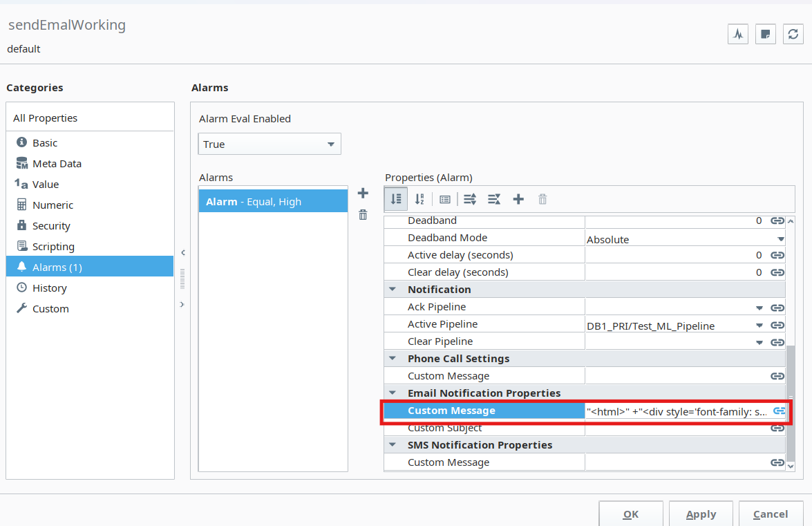Collapse the Categories panel with left arrow
The image size is (812, 526).
[183, 253]
